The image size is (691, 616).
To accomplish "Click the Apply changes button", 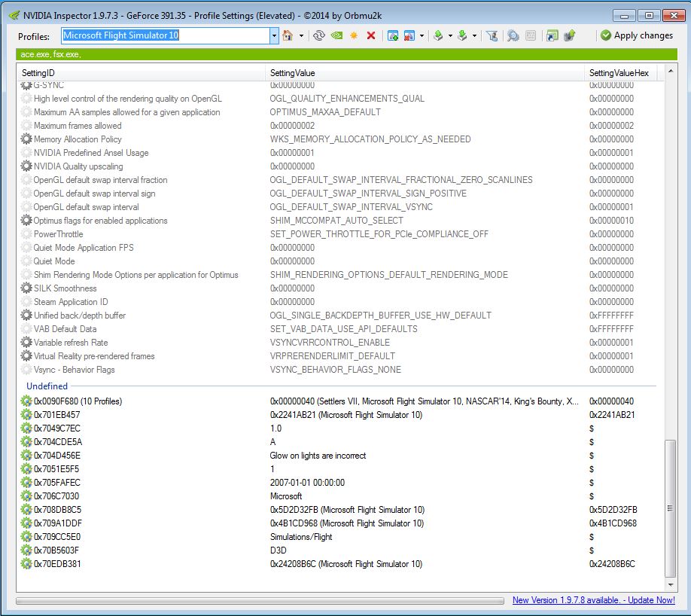I will [x=637, y=35].
